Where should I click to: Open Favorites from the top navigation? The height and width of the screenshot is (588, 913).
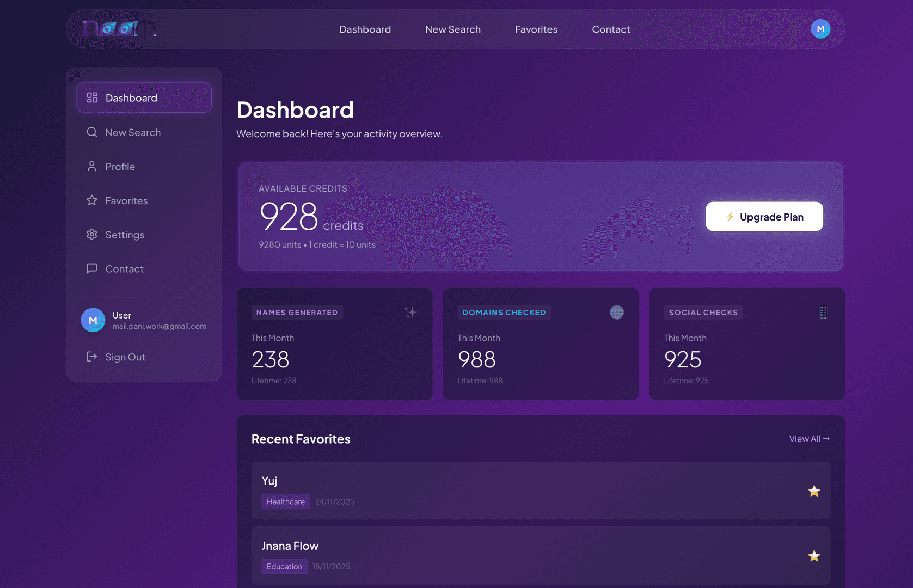point(536,29)
